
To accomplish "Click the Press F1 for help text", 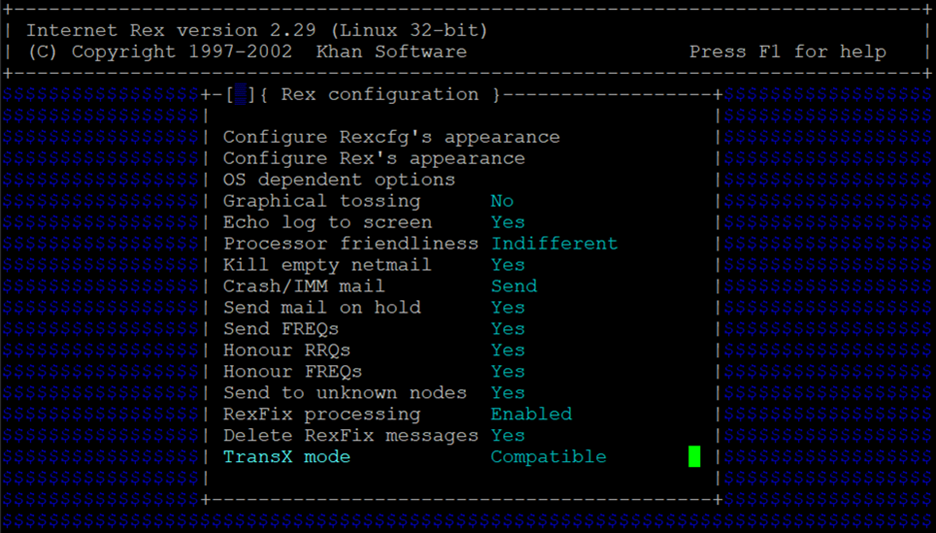I will (787, 52).
